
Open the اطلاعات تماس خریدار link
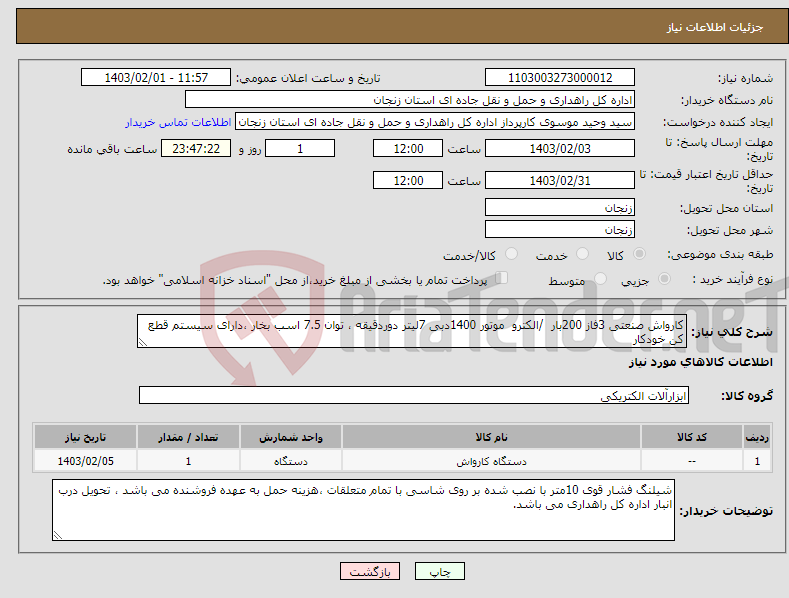point(178,122)
